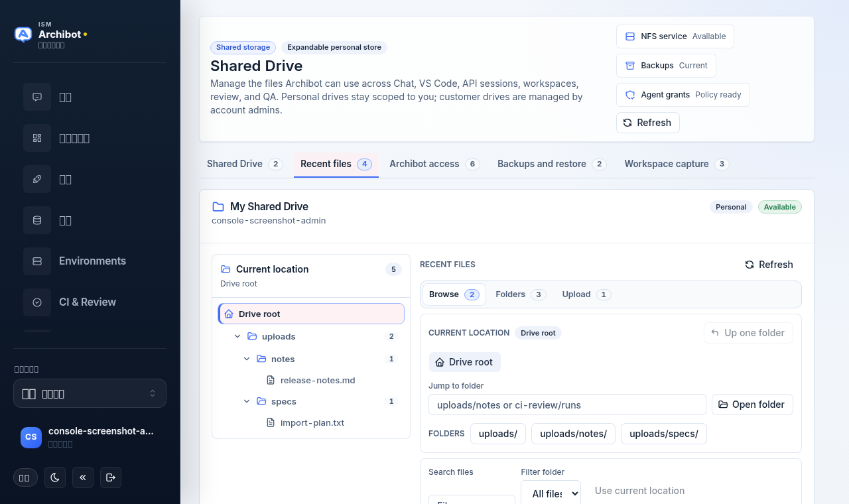Click Refresh in the Recent Files panel

769,265
